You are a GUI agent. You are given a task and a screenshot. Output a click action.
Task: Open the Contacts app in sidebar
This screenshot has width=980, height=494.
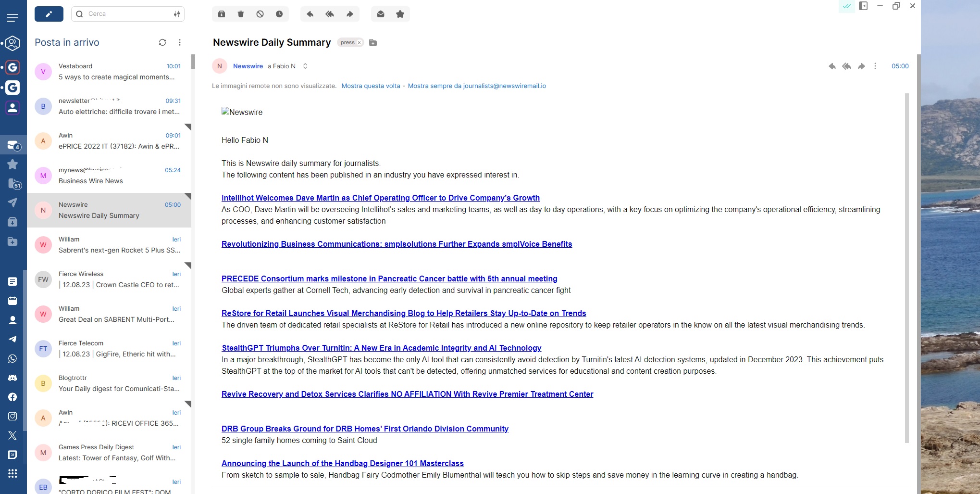click(12, 320)
